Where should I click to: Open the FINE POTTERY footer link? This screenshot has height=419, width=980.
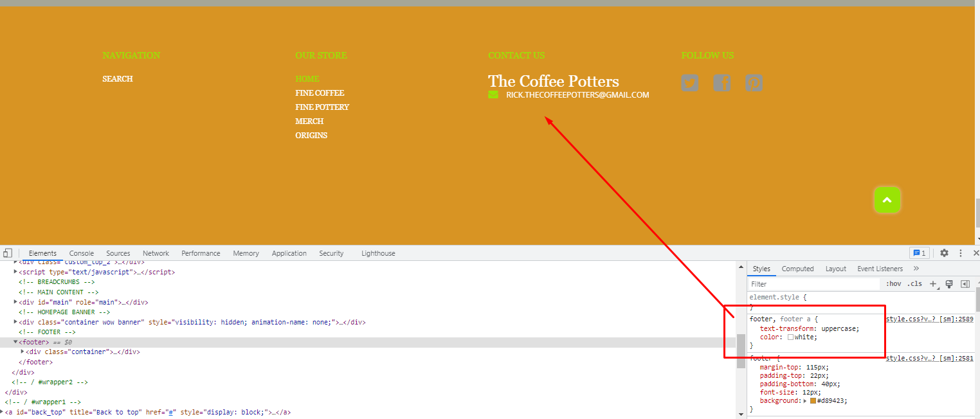tap(322, 107)
